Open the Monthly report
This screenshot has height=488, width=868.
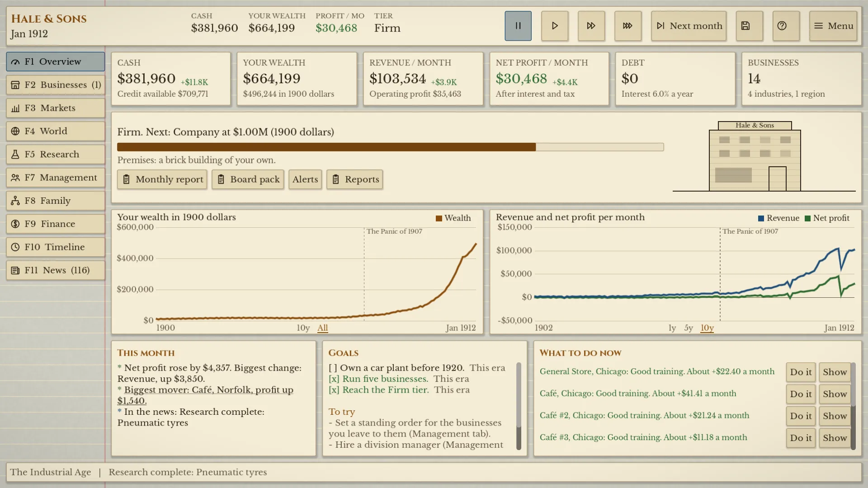(162, 179)
